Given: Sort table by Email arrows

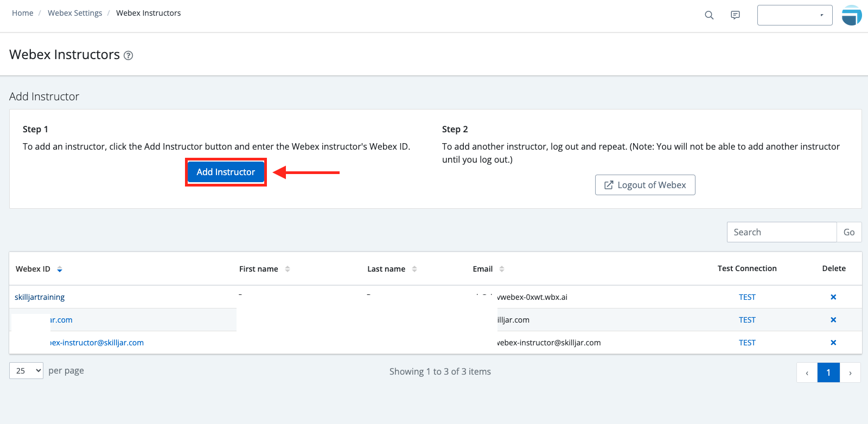Looking at the screenshot, I should pyautogui.click(x=502, y=269).
